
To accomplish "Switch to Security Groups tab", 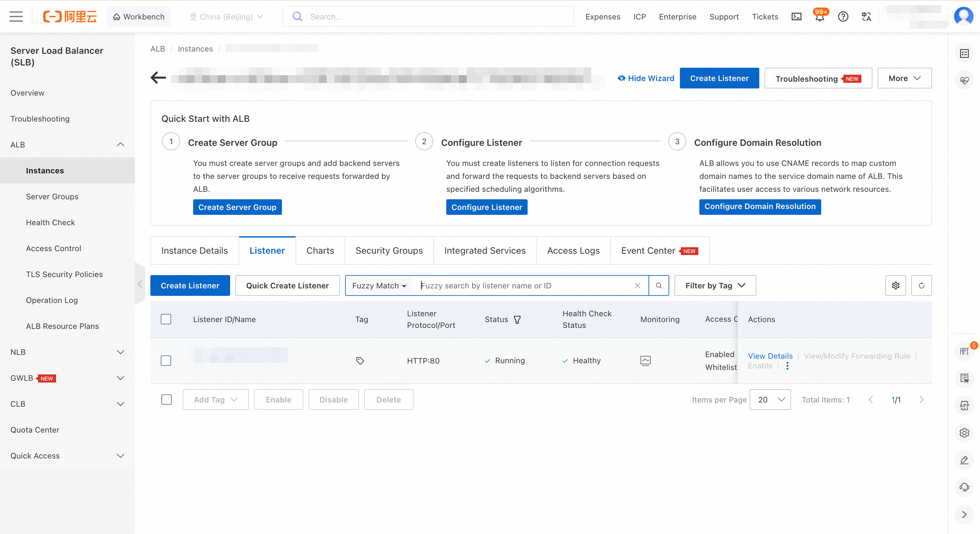I will tap(389, 251).
